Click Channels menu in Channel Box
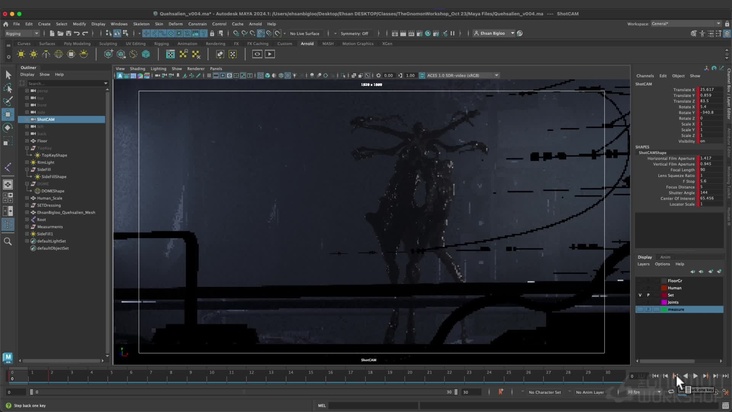The width and height of the screenshot is (732, 412). coord(645,76)
